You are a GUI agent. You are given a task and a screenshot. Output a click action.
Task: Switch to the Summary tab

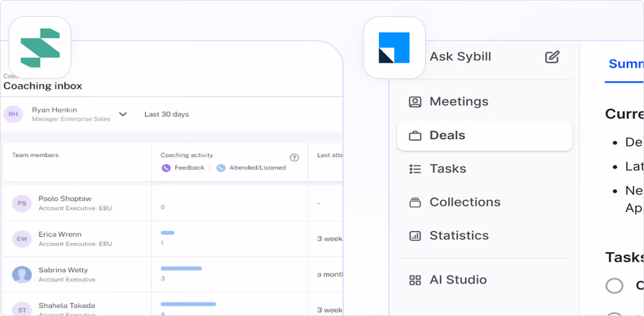tap(626, 64)
